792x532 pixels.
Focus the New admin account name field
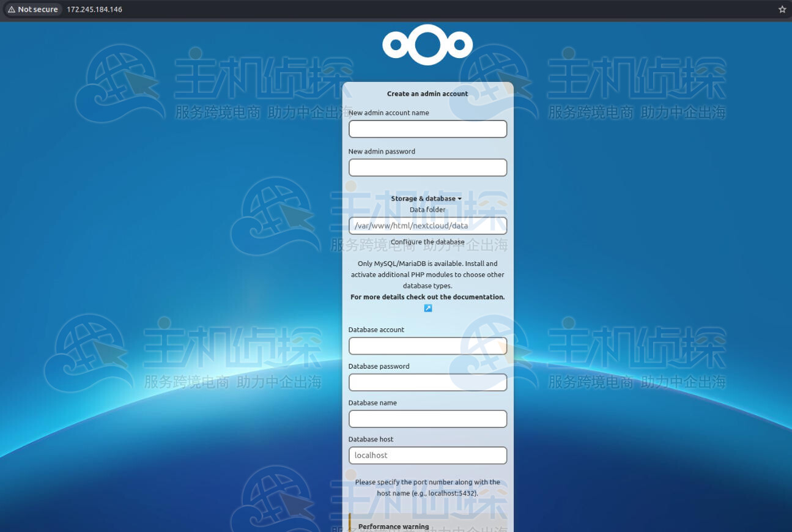point(427,129)
